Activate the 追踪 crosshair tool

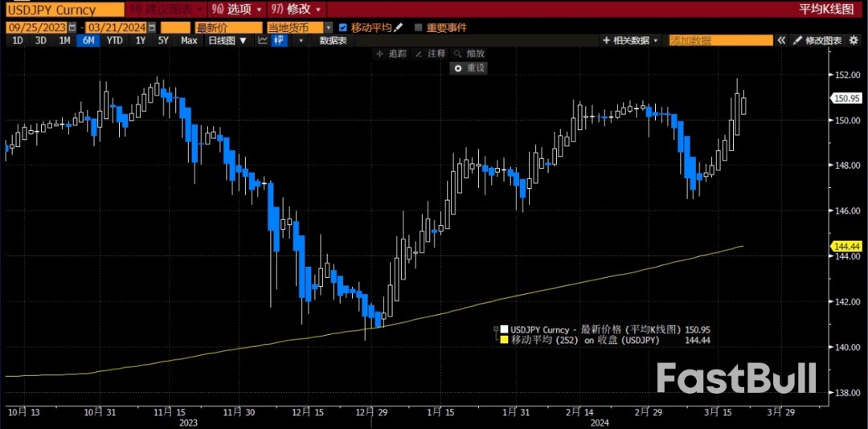coord(392,54)
